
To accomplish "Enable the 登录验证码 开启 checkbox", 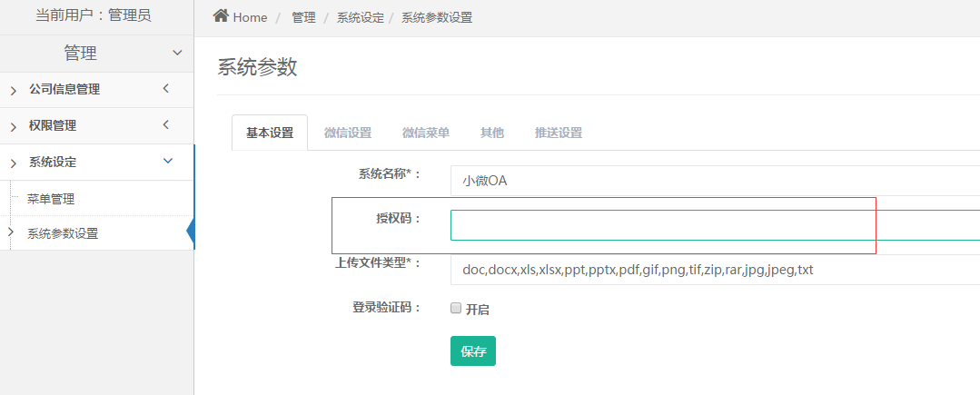I will [x=456, y=308].
